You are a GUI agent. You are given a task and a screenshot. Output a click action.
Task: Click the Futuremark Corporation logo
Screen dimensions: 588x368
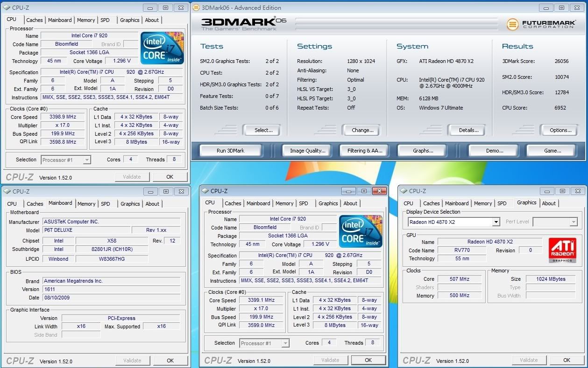541,24
